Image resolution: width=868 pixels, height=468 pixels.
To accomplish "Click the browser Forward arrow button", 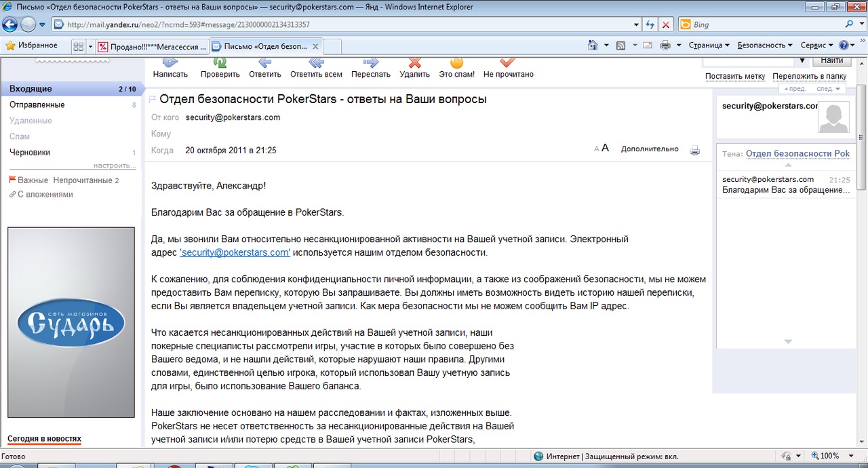I will pos(28,24).
